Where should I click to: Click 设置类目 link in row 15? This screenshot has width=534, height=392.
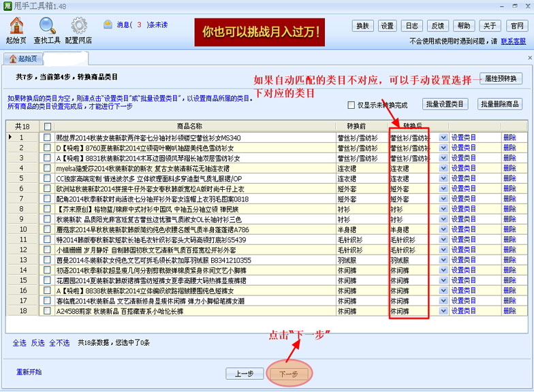coord(463,280)
